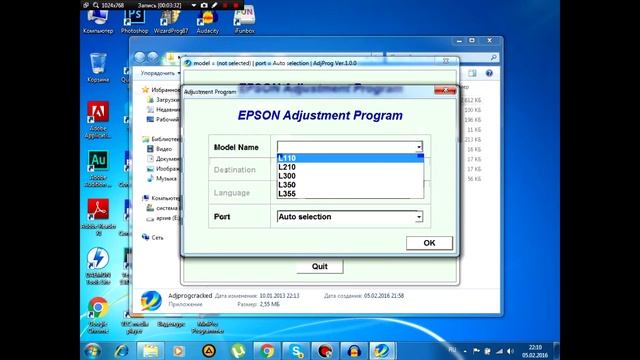Open DAEMON Tools Lite desktop icon
Viewport: 640px width, 360px height.
98,266
